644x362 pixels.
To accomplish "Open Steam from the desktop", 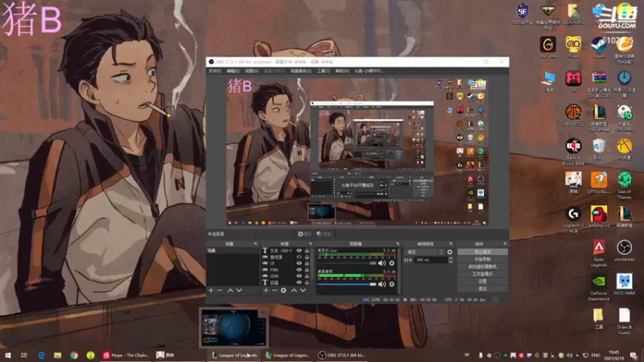I will tap(599, 47).
